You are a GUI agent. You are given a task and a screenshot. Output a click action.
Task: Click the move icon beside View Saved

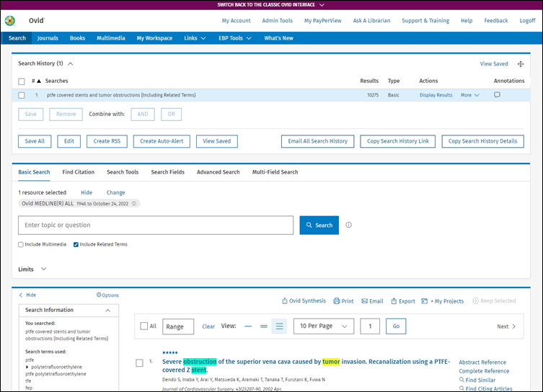point(521,64)
